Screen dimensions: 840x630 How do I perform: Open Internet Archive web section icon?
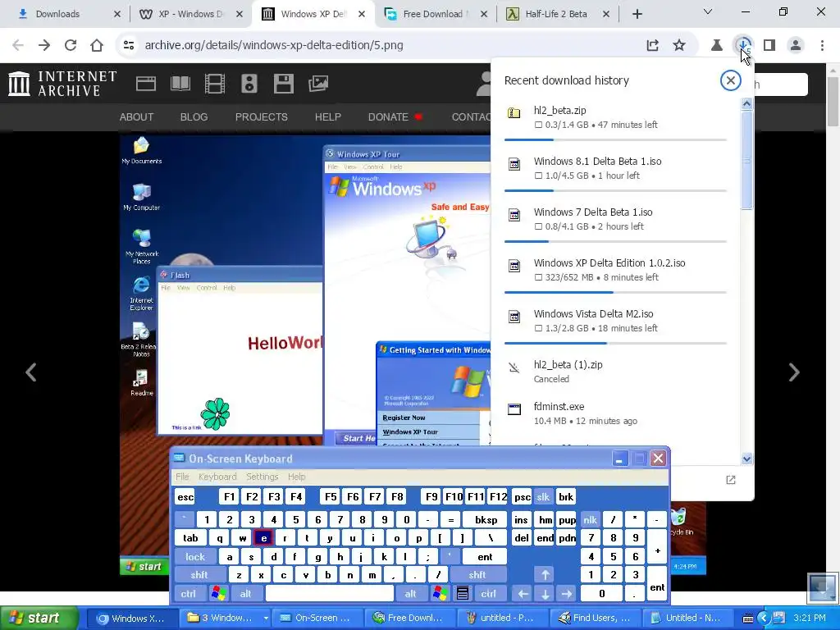pyautogui.click(x=146, y=84)
